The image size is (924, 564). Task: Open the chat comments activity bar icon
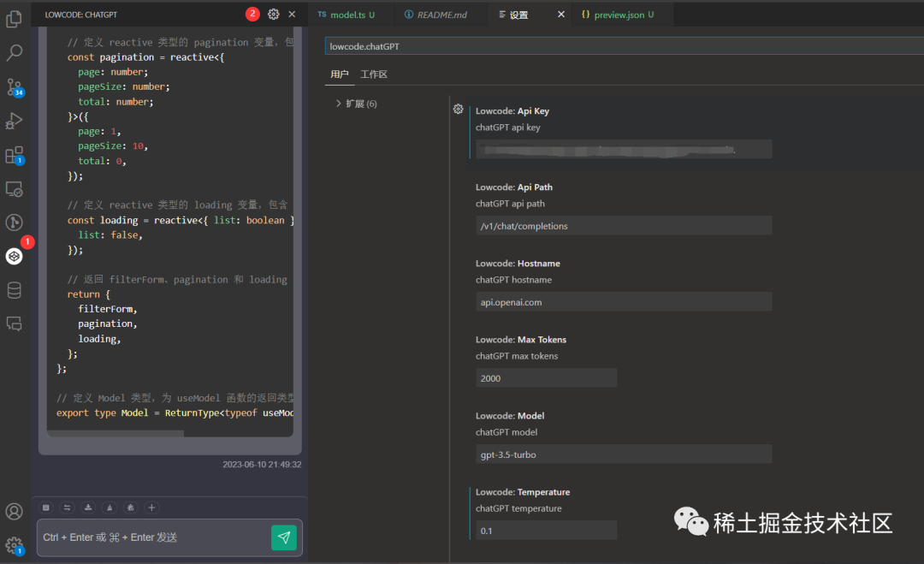[x=15, y=324]
